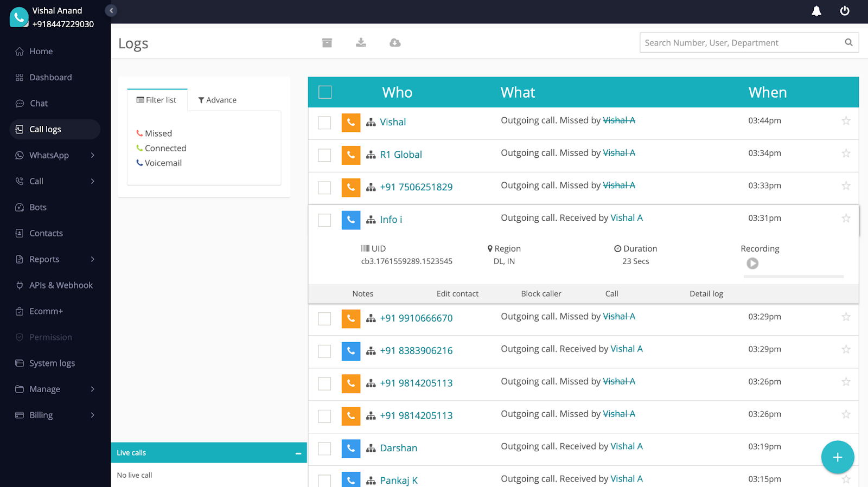Play the call recording
Image resolution: width=868 pixels, height=487 pixels.
click(x=752, y=264)
